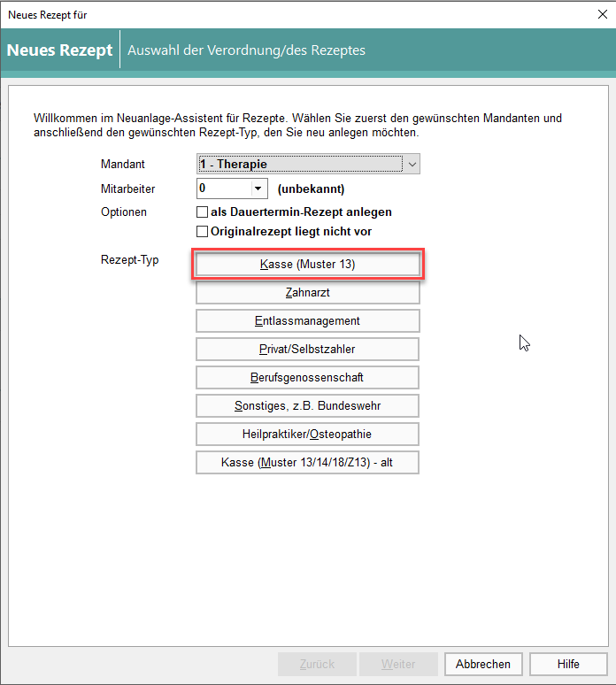Select Privat/Selbstzahler as prescription type
Screen dimensions: 616x685
click(307, 349)
